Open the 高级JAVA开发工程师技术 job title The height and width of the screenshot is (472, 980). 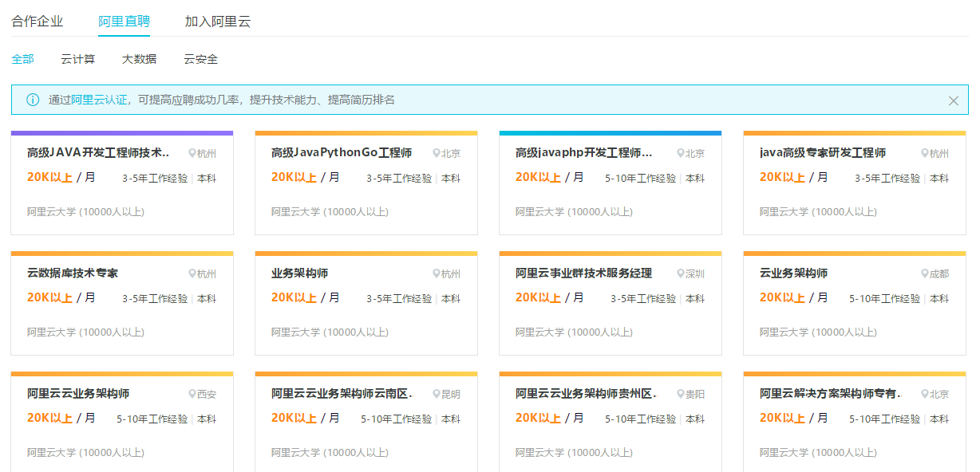(99, 152)
